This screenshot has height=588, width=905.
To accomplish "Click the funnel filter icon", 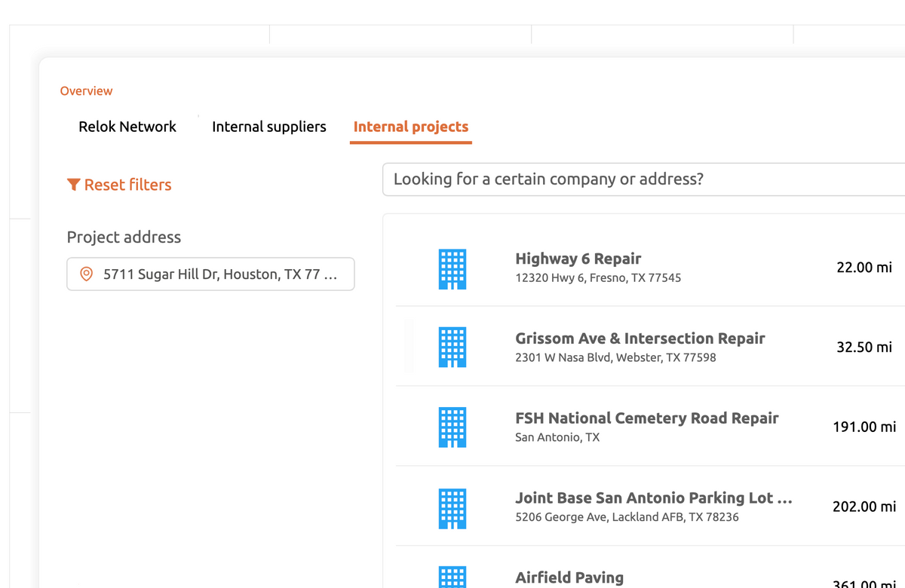I will tap(73, 185).
